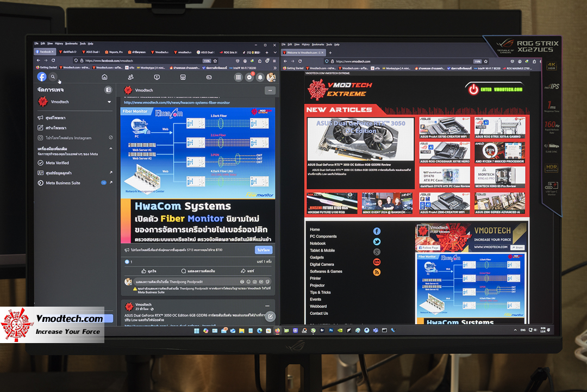Open Facebook account profile picture

point(271,78)
